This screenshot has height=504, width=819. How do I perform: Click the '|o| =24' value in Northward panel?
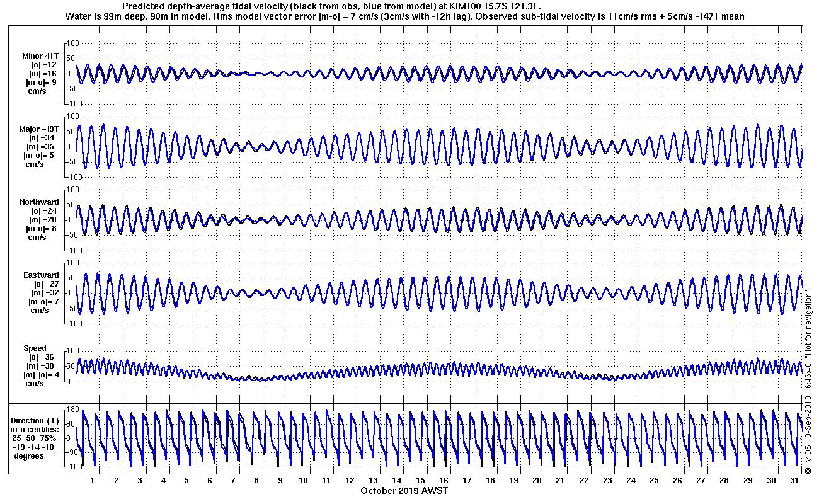pyautogui.click(x=44, y=211)
